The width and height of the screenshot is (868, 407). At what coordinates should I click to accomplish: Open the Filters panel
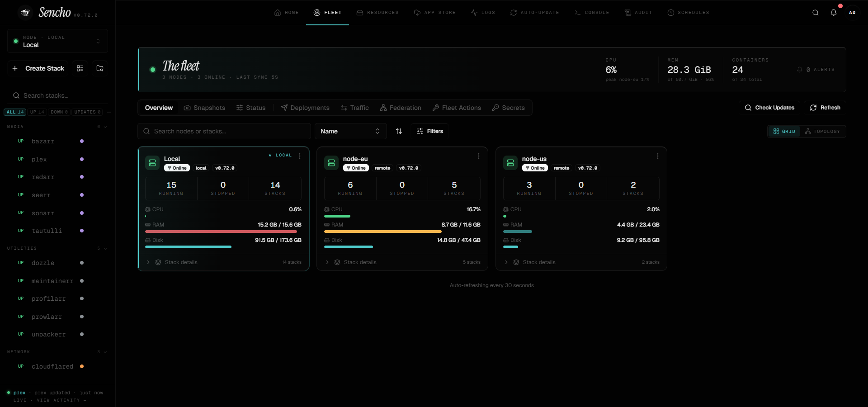click(430, 131)
